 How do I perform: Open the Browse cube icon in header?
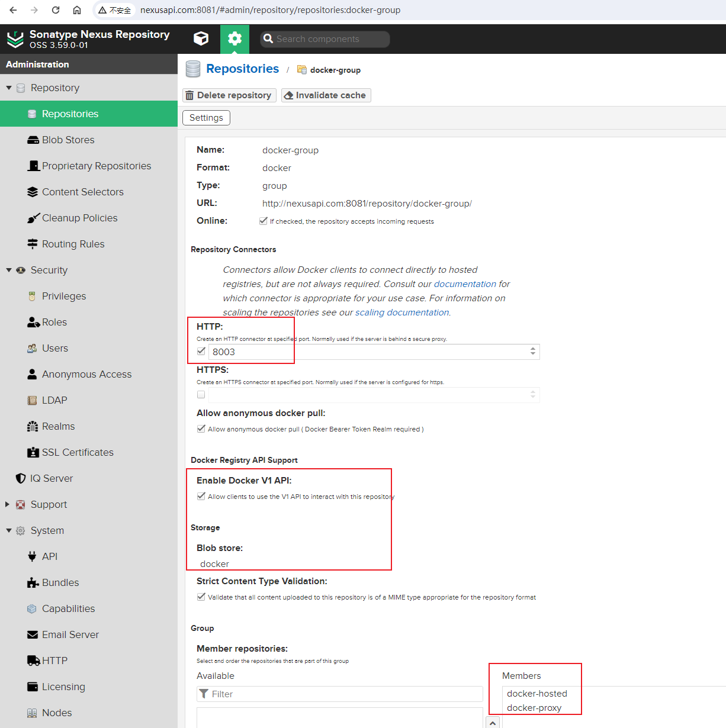point(201,38)
